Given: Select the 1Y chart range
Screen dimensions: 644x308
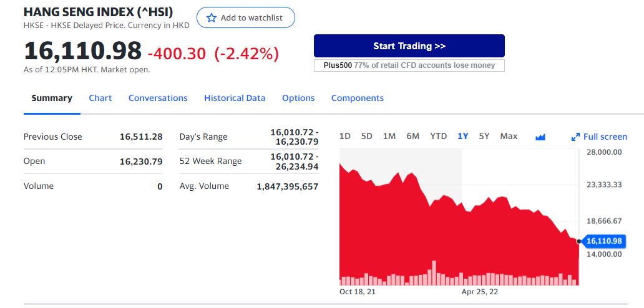Looking at the screenshot, I should 463,136.
